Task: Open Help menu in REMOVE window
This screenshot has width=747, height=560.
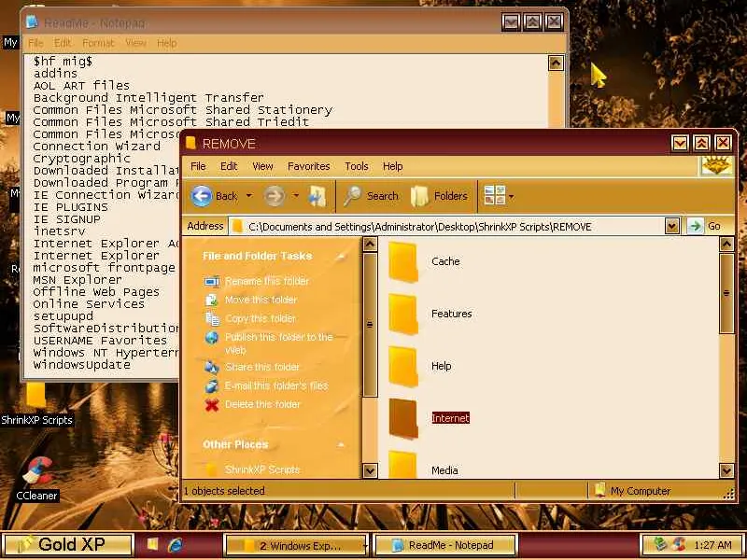Action: click(392, 166)
